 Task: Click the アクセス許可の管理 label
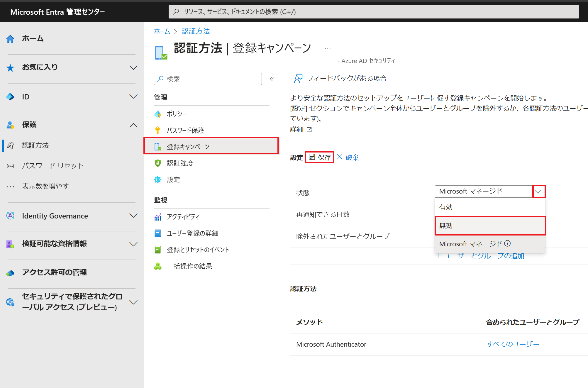tap(55, 273)
